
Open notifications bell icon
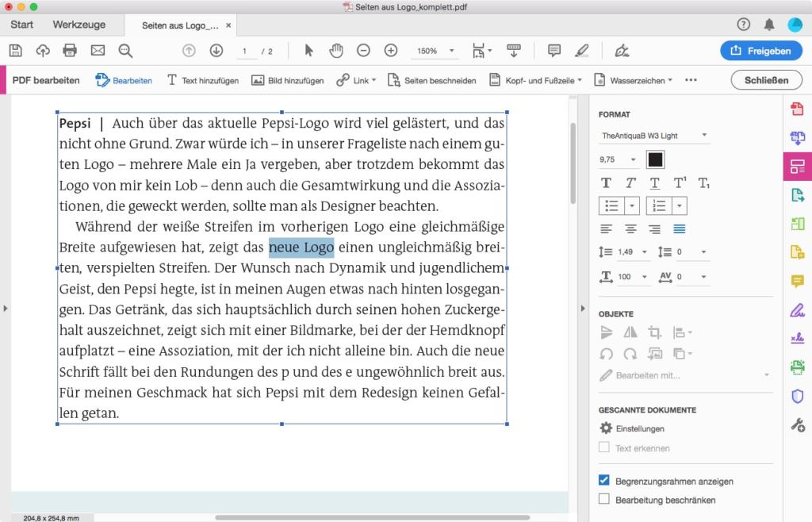tap(769, 25)
